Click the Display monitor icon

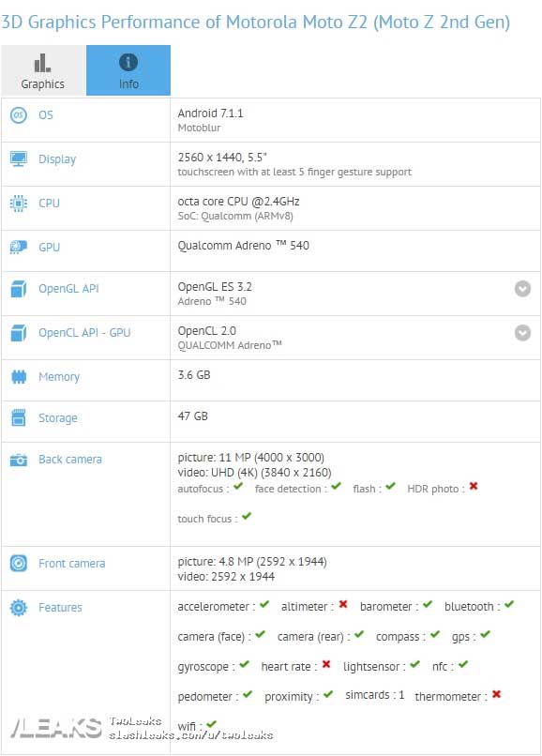pyautogui.click(x=19, y=159)
